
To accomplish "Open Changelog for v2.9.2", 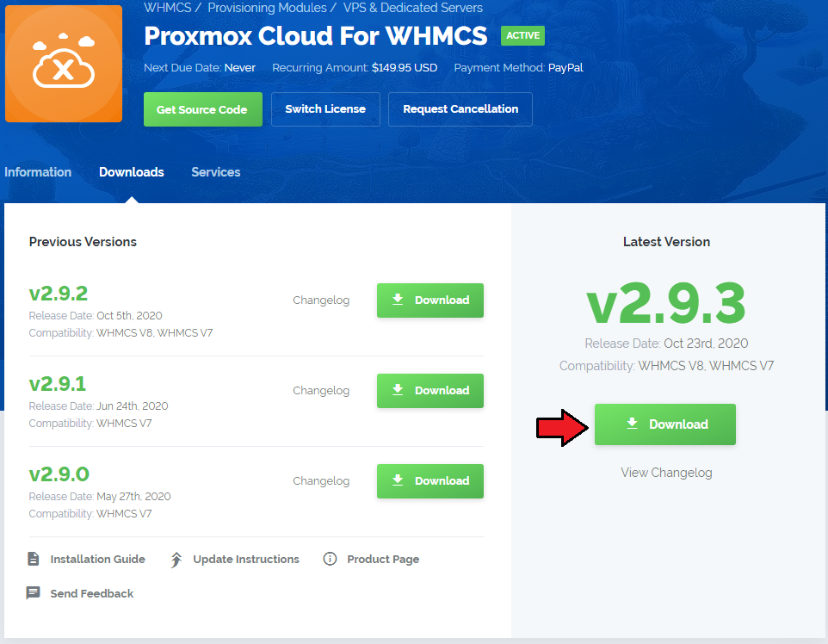I will (321, 300).
